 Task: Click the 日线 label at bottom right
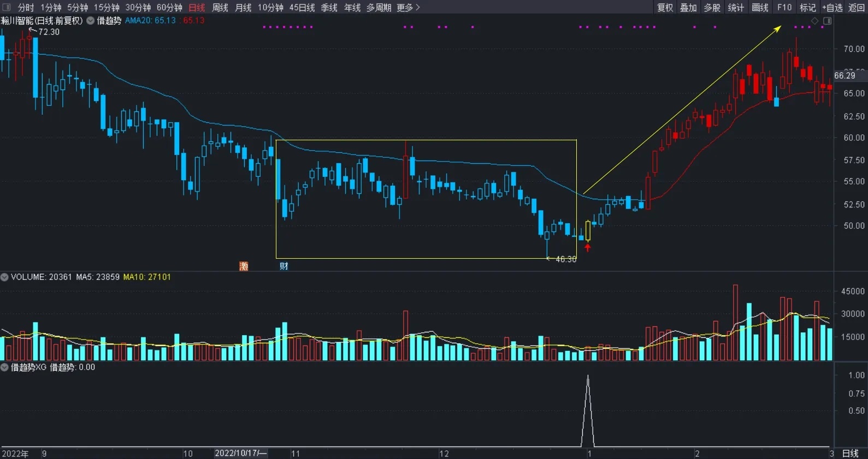pos(851,454)
